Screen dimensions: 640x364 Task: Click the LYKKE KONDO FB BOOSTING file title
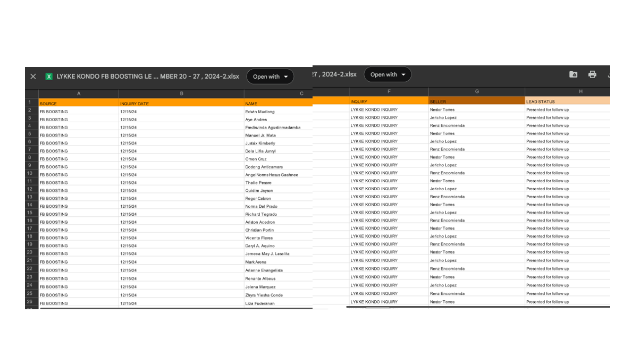pyautogui.click(x=148, y=77)
